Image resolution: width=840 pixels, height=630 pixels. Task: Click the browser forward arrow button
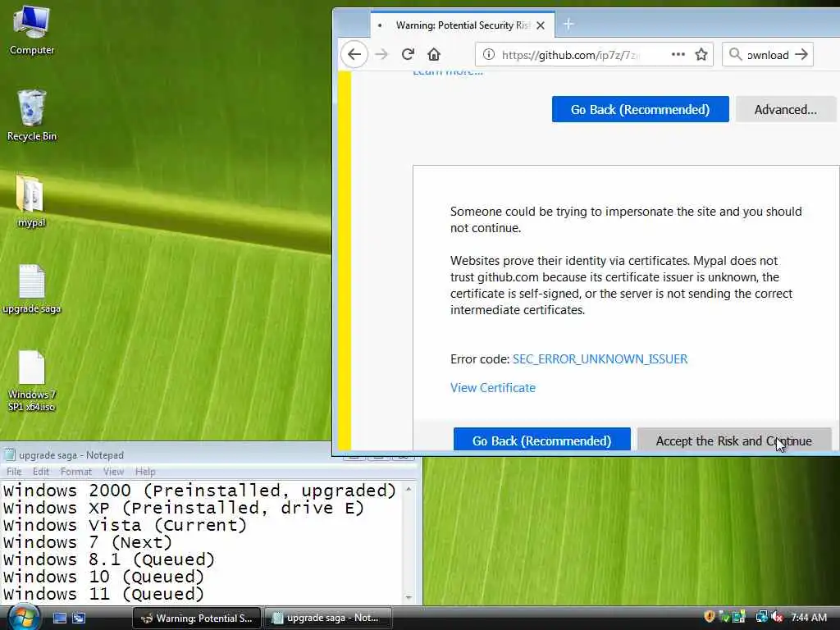click(x=381, y=54)
